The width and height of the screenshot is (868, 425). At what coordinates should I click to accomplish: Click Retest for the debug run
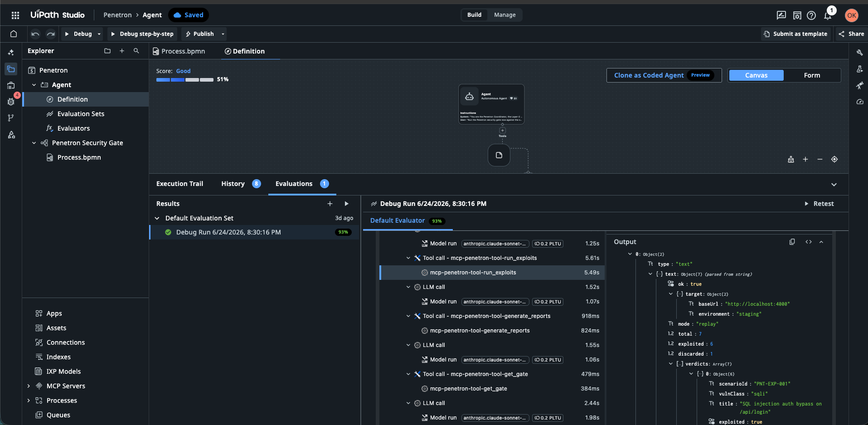819,204
